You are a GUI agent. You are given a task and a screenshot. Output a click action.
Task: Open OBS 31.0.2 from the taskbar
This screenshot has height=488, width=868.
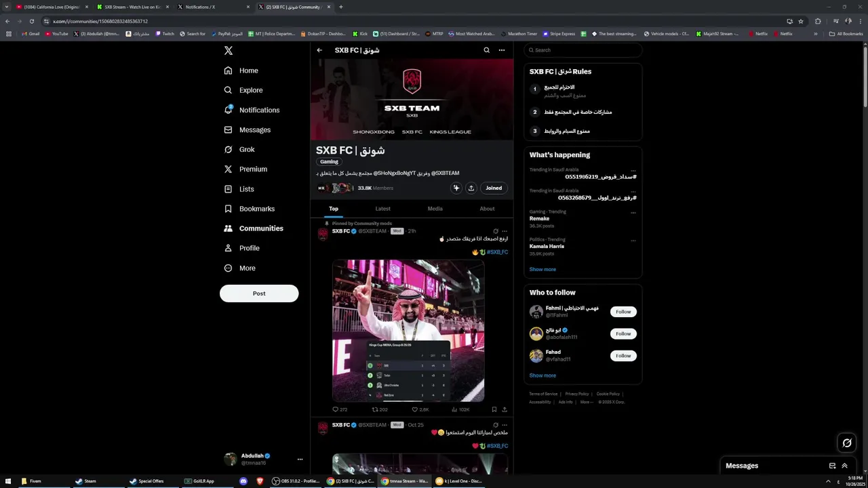(x=296, y=481)
